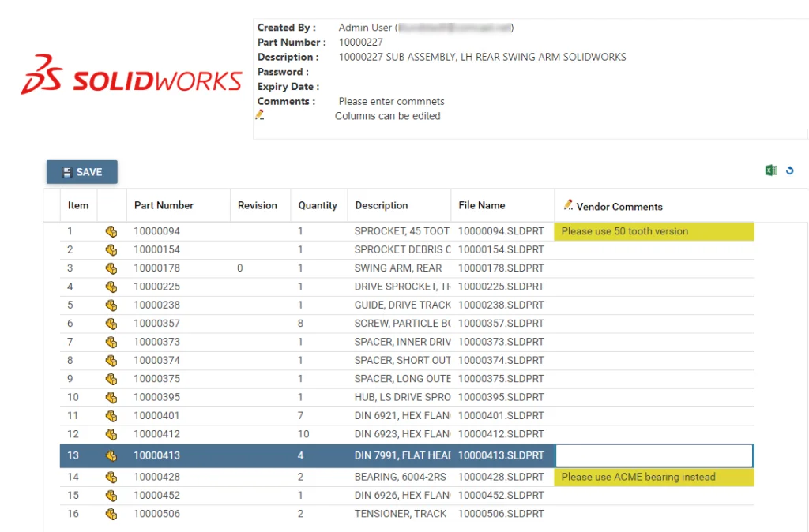Click the Vendor Comments column header
Viewport: 809px width, 532px height.
pyautogui.click(x=619, y=206)
